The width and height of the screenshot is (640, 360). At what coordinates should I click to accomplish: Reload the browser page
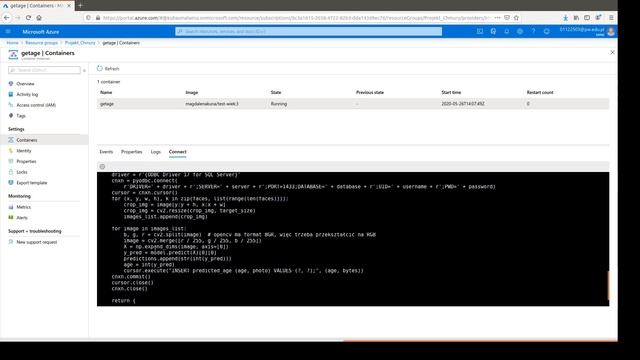[28, 18]
